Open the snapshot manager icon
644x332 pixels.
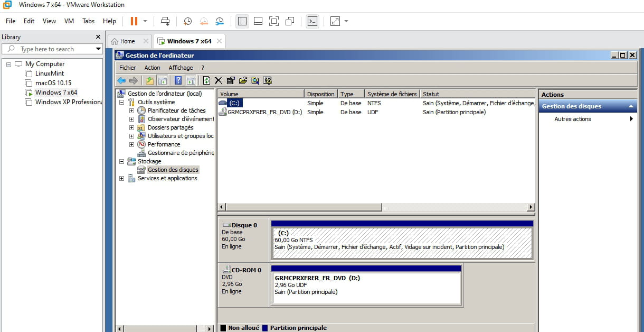tap(220, 21)
